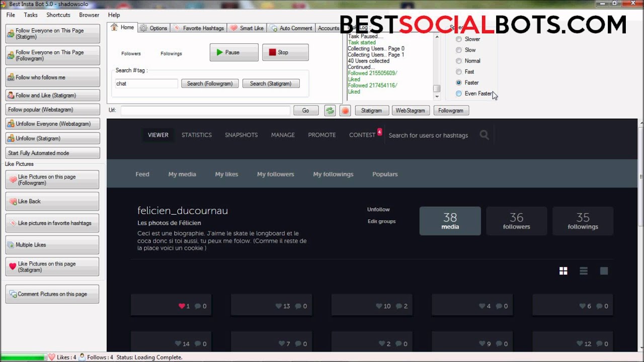Select the Even Faster speed option
The image size is (644, 362).
473,94
